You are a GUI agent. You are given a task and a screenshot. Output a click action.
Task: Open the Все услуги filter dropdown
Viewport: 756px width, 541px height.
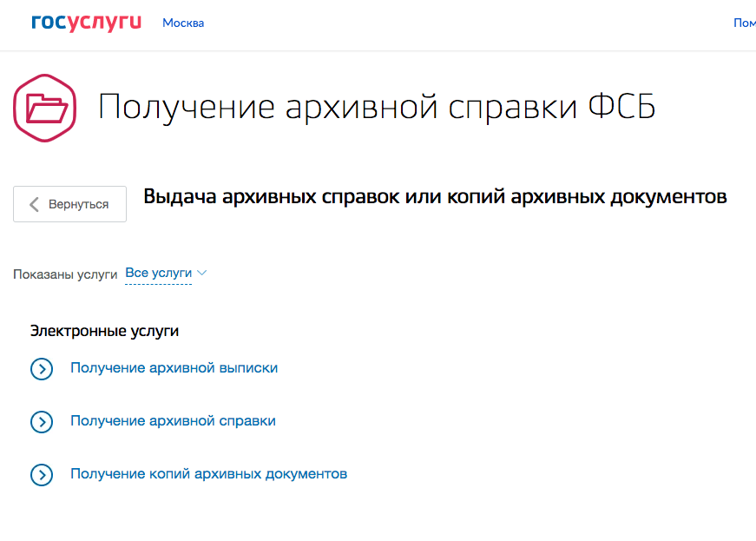point(159,273)
